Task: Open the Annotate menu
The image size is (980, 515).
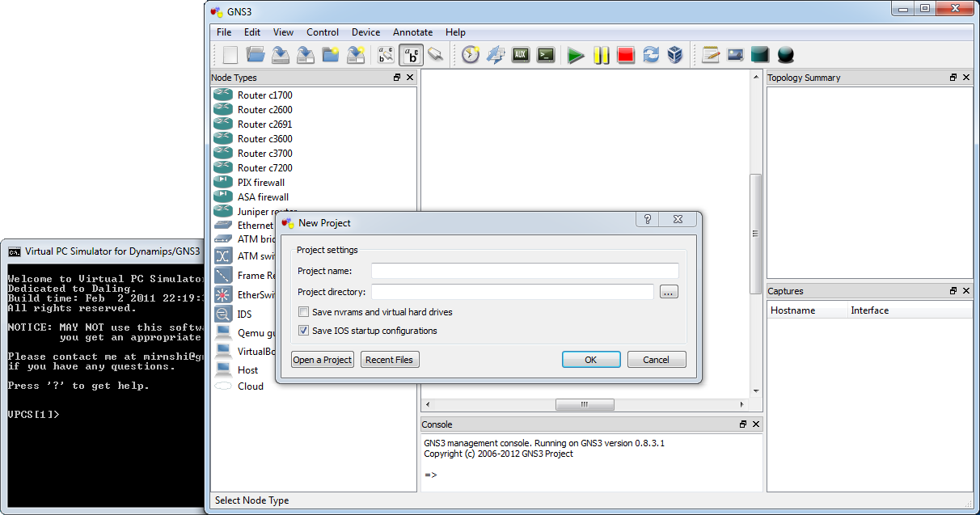Action: pyautogui.click(x=412, y=32)
